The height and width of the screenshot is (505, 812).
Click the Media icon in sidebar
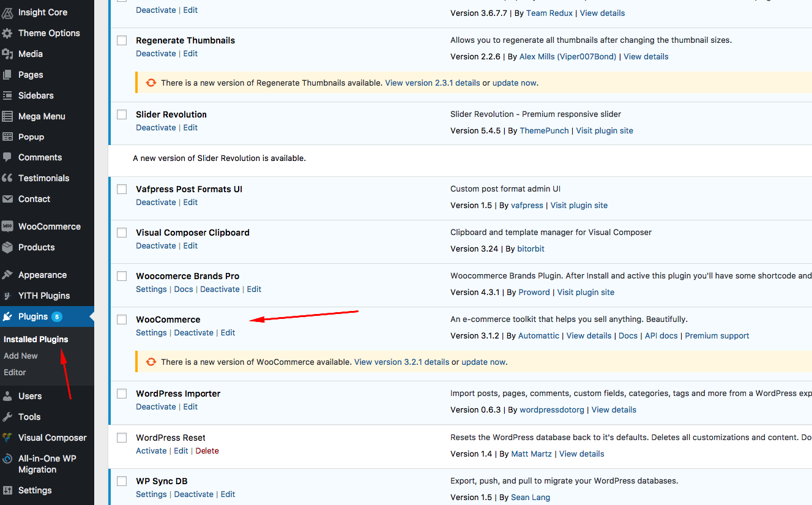(x=7, y=54)
